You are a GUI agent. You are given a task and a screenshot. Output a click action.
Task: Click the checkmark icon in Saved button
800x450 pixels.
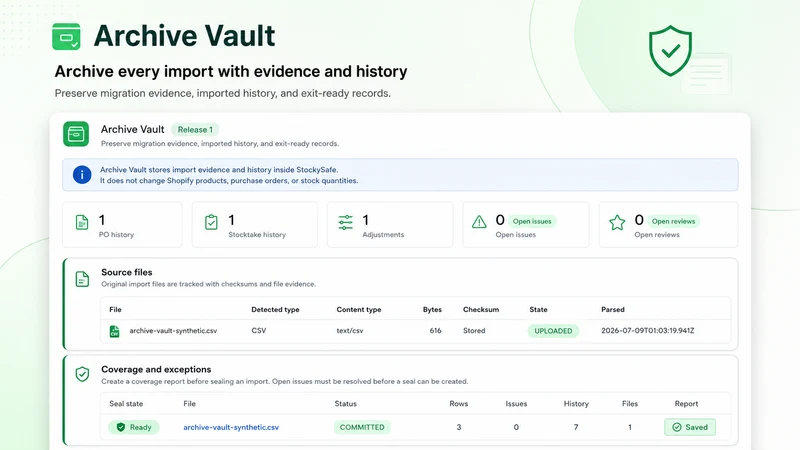[x=677, y=427]
